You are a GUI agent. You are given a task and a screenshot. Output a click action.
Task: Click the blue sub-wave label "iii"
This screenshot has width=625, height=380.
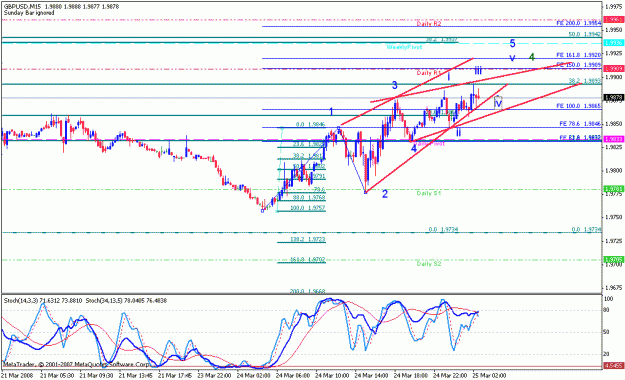[x=478, y=71]
